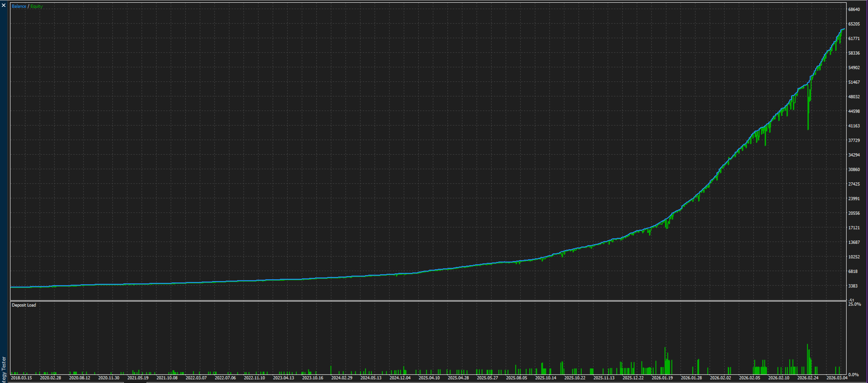Viewport: 868px width, 383px height.
Task: Click the 2025.10.14 date on the time axis
Action: [546, 378]
